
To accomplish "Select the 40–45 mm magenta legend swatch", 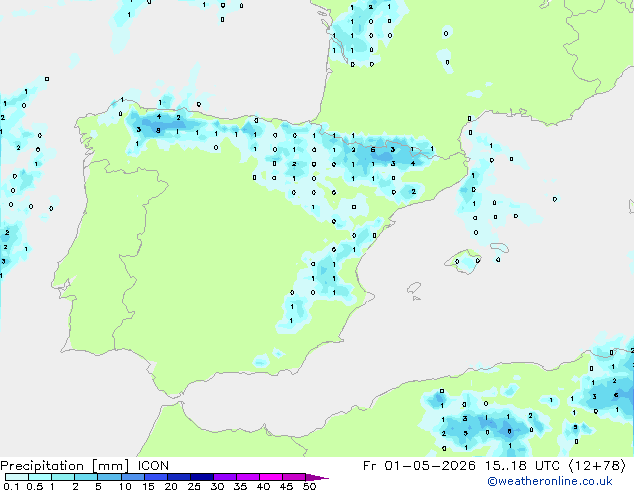I will (x=270, y=477).
